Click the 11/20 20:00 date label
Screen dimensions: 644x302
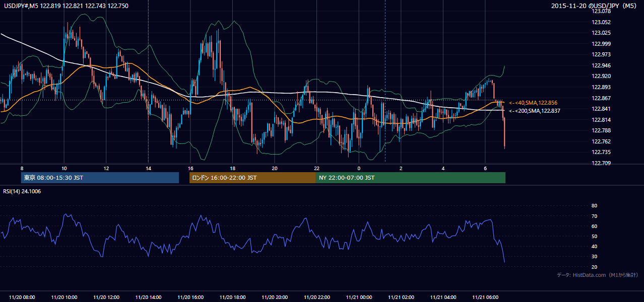coord(275,297)
